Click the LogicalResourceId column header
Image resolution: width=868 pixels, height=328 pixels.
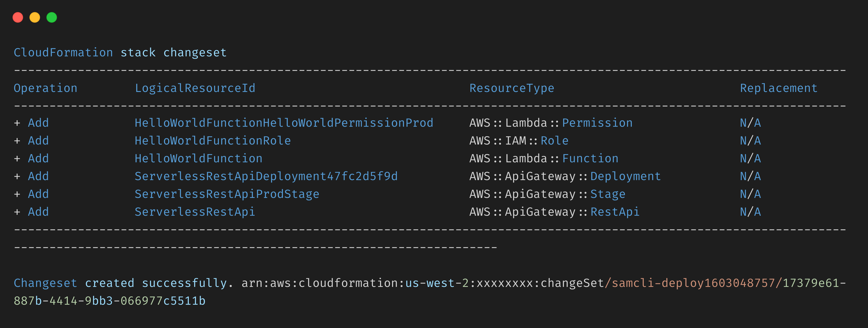pos(195,88)
